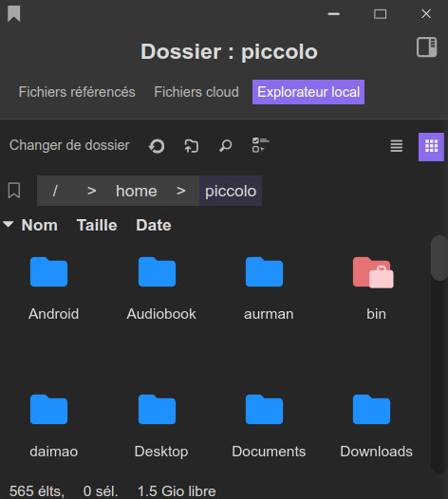
Task: Sort files by Date column
Action: (x=154, y=226)
